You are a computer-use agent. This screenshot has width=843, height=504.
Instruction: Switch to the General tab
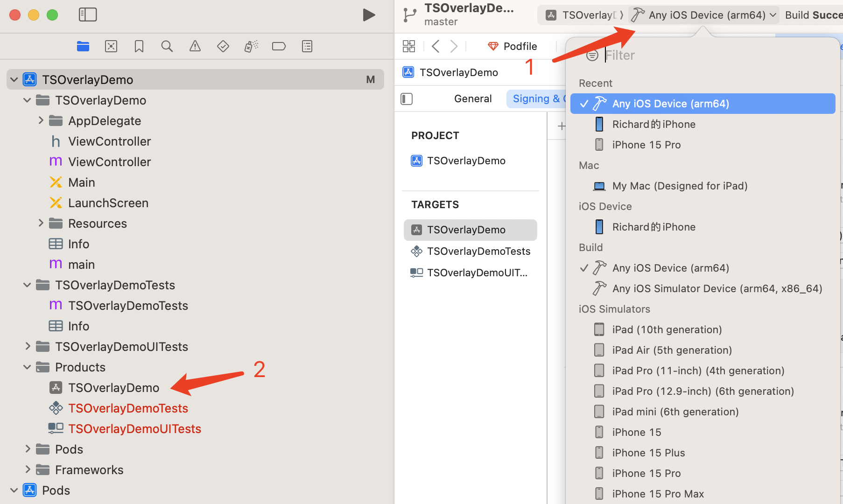[473, 98]
